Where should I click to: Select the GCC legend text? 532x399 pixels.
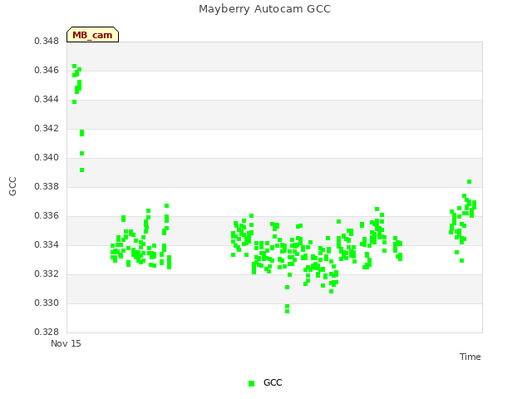(273, 382)
